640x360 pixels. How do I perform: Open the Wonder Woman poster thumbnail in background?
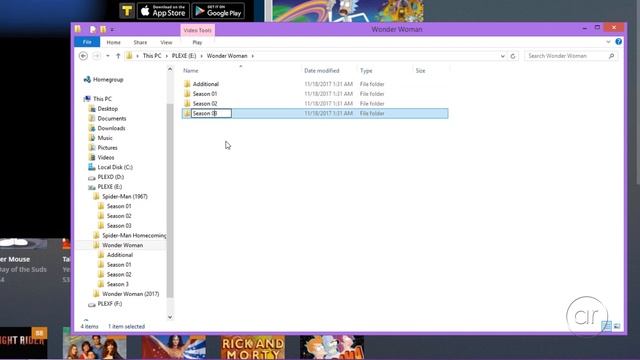pyautogui.click(x=174, y=348)
